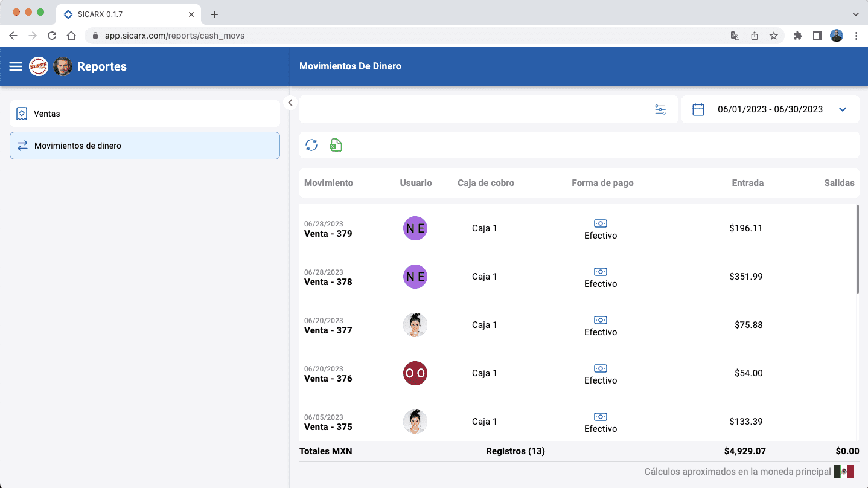Click the Super store logo icon
The image size is (868, 488).
coord(39,66)
